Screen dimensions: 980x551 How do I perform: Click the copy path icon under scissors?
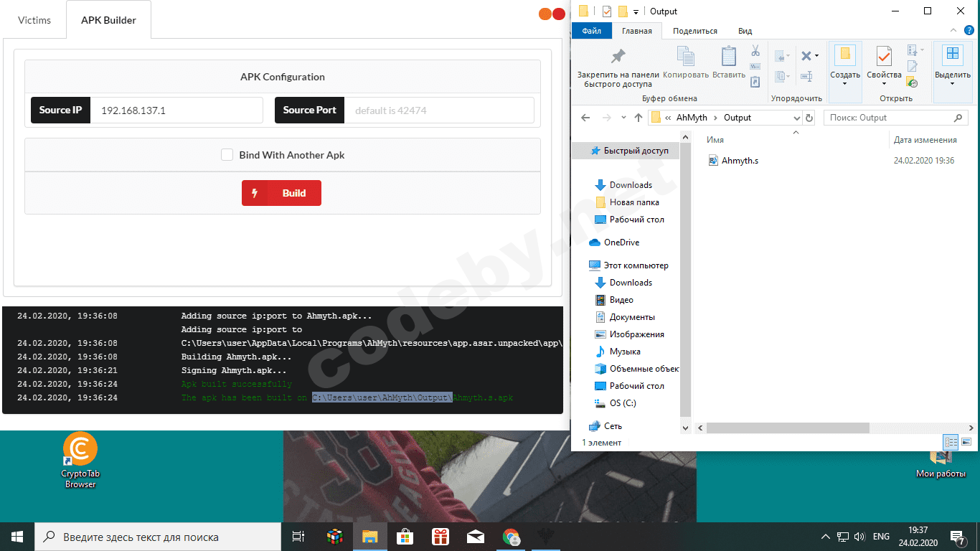755,67
